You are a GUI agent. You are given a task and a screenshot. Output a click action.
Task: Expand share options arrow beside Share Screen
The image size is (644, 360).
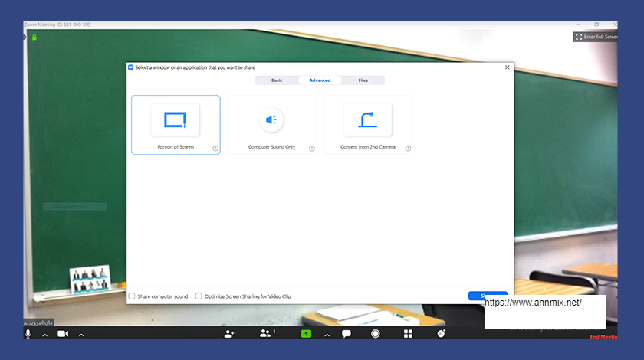click(x=327, y=335)
